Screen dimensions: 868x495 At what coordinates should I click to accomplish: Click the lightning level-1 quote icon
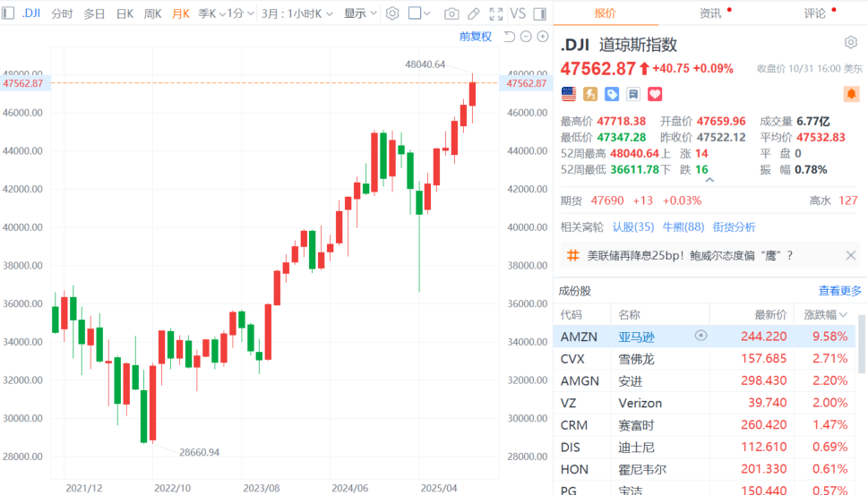point(590,94)
